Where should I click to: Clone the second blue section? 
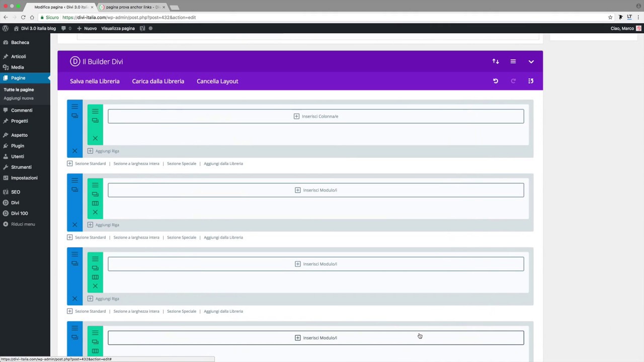tap(74, 190)
